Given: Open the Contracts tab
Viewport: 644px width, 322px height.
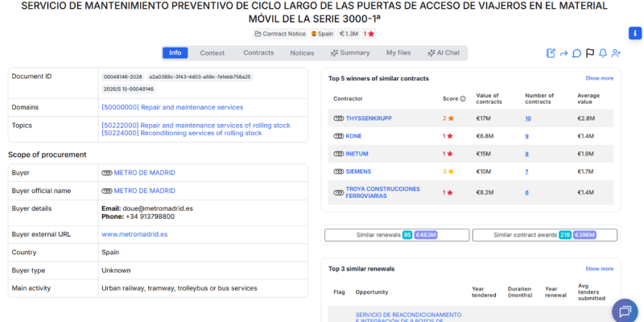Looking at the screenshot, I should click(258, 53).
